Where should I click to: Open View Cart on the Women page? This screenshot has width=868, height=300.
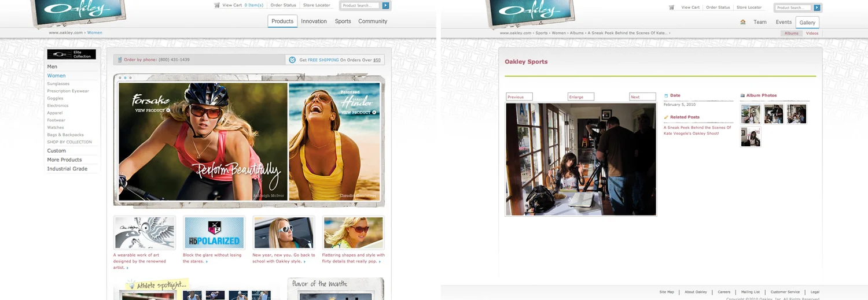coord(232,5)
